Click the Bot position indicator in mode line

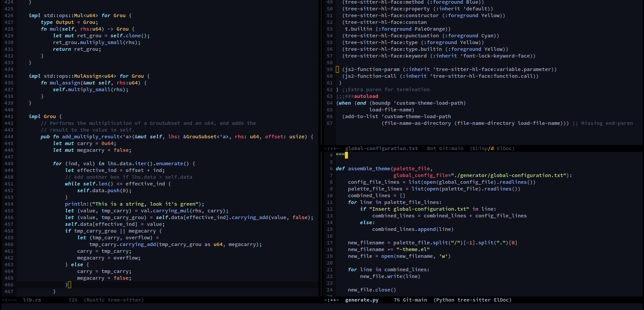coord(431,148)
